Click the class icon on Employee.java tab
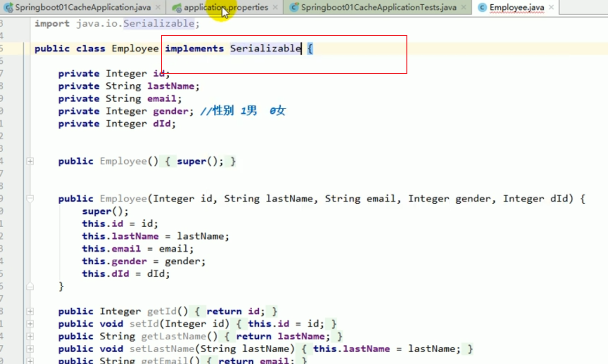608x364 pixels. click(x=482, y=7)
